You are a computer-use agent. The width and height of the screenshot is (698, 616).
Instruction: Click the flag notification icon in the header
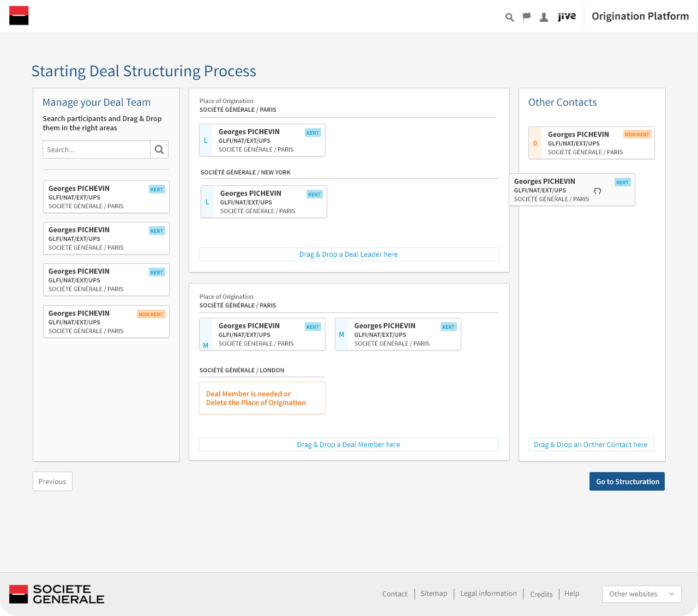point(526,17)
